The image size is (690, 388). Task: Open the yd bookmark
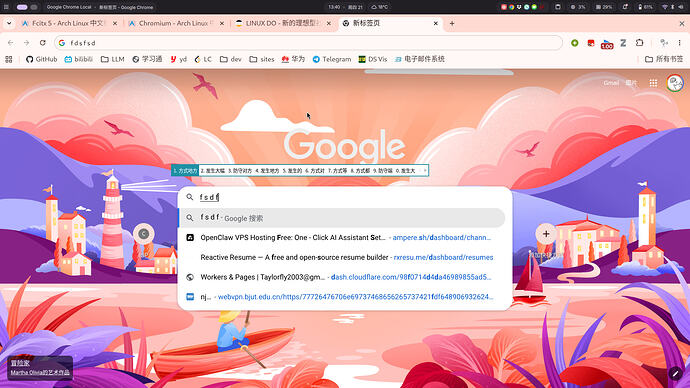tap(179, 59)
